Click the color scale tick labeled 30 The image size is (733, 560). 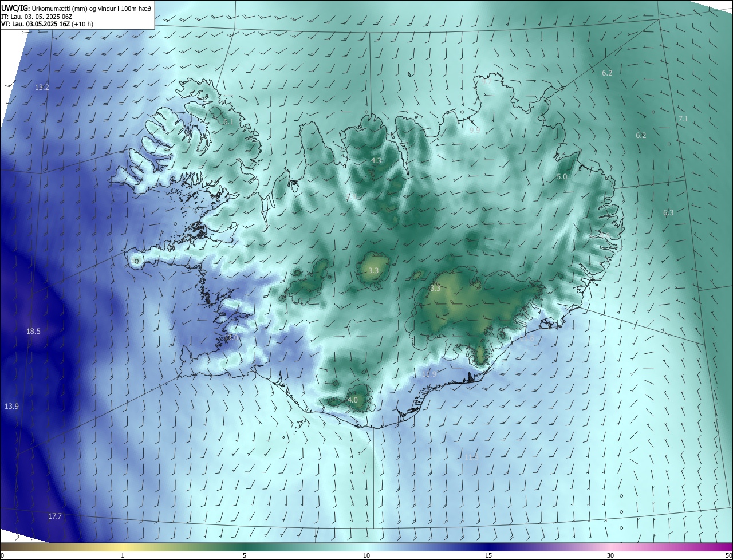click(610, 555)
